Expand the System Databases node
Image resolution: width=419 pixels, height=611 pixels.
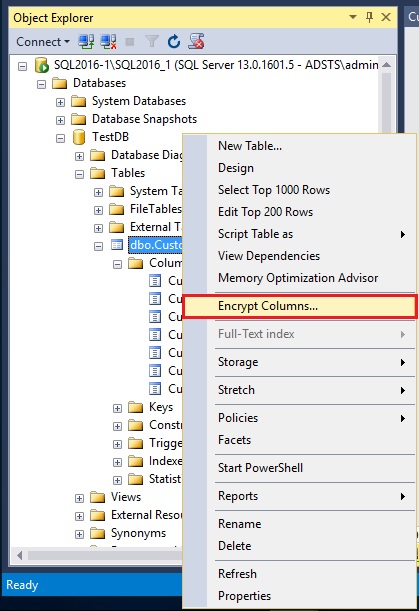coord(60,102)
